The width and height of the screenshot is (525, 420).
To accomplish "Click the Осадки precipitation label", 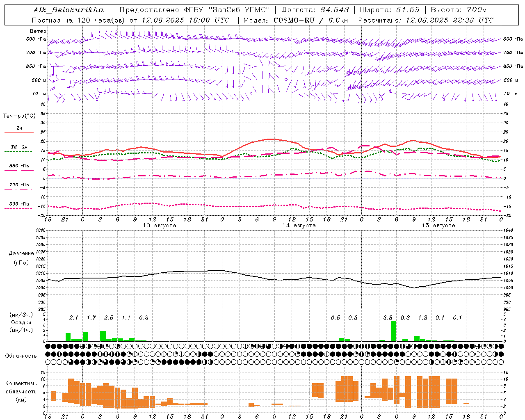I will (x=21, y=322).
